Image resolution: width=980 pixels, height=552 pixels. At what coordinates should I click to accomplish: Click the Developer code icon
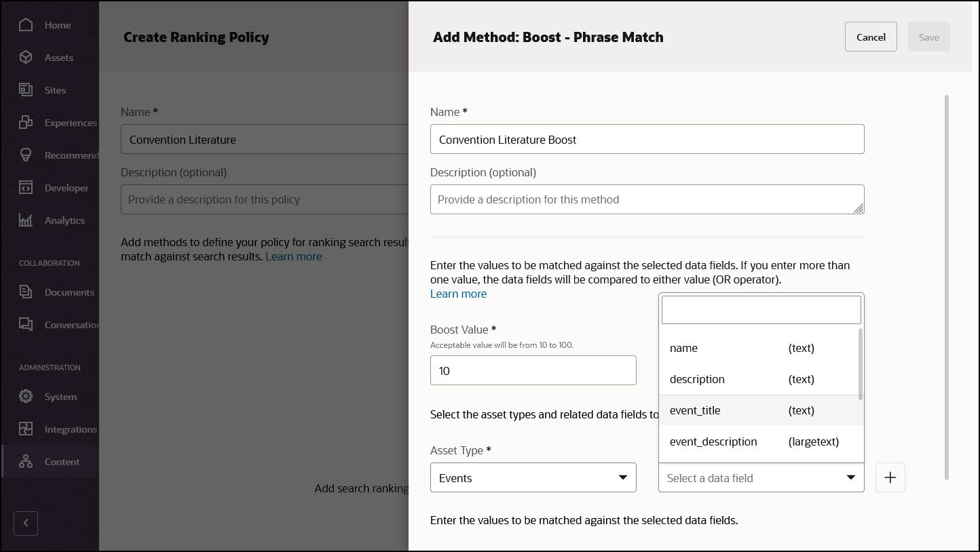[x=26, y=188]
